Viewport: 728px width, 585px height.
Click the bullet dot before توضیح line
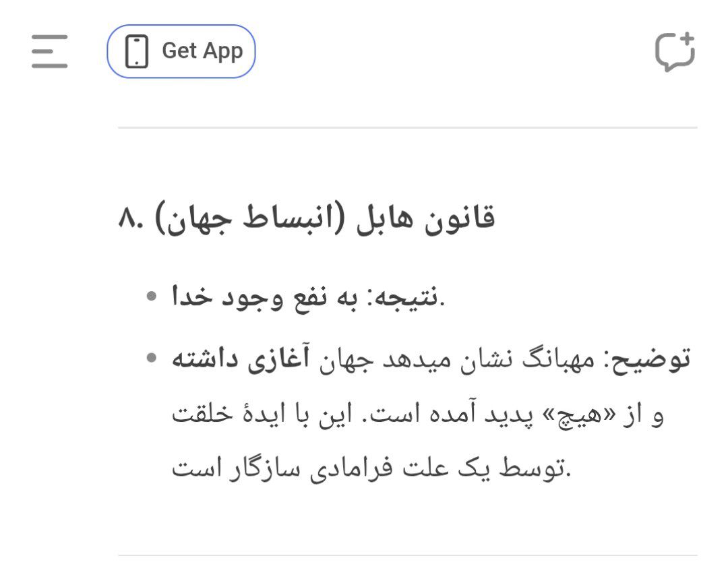tap(152, 357)
